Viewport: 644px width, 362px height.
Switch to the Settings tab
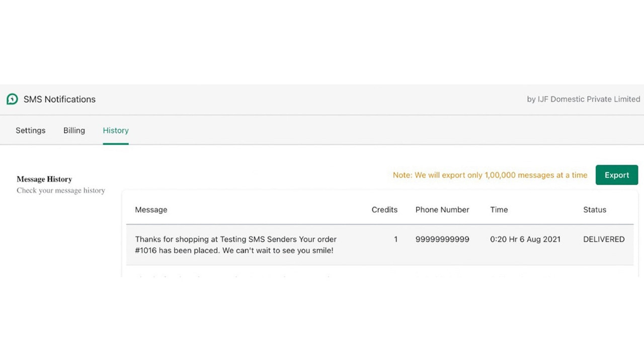pos(30,130)
